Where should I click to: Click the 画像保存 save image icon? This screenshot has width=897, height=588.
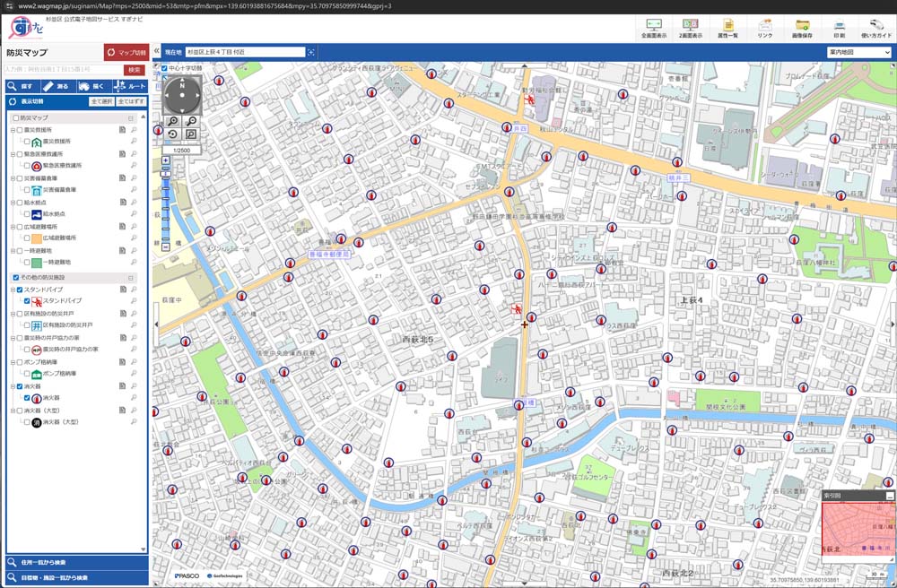802,28
